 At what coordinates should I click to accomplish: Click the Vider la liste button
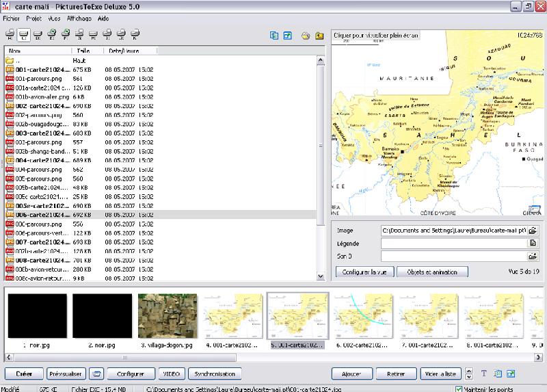click(440, 374)
